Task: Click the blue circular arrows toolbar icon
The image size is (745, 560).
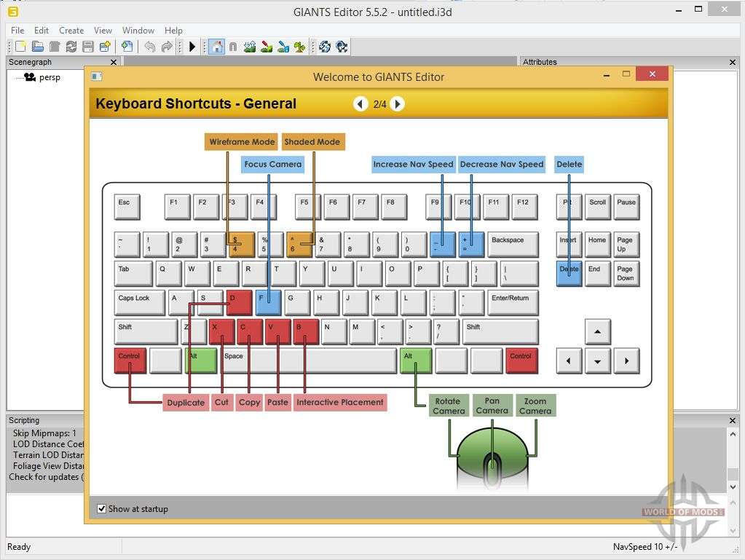Action: point(325,47)
